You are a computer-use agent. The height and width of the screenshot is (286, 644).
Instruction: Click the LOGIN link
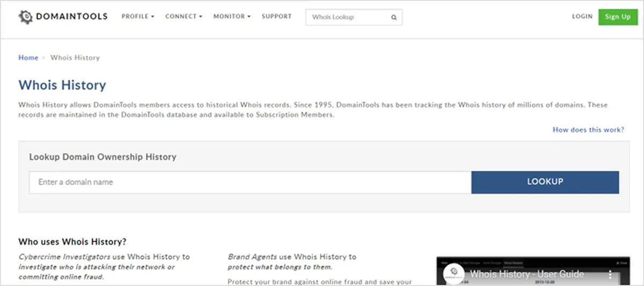pyautogui.click(x=582, y=17)
